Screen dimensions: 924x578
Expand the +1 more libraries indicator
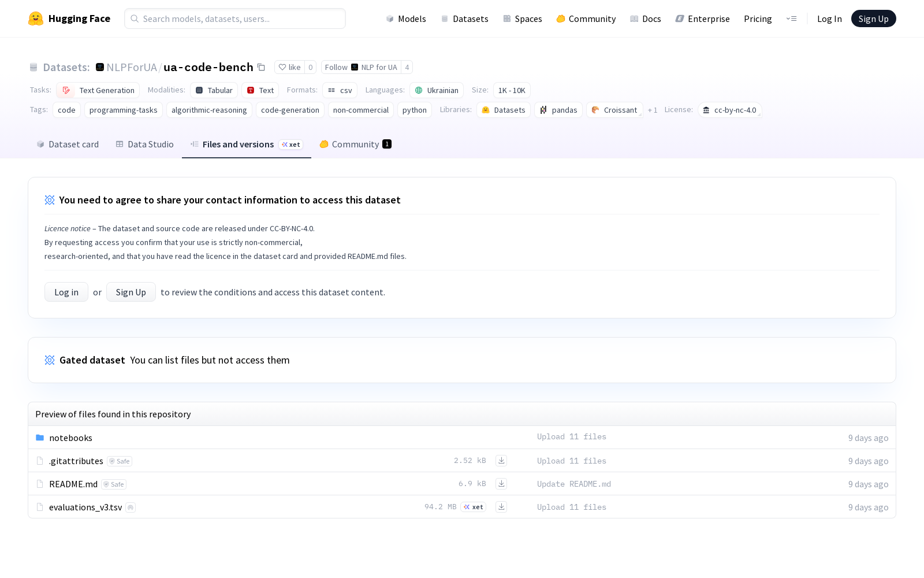[x=653, y=110]
